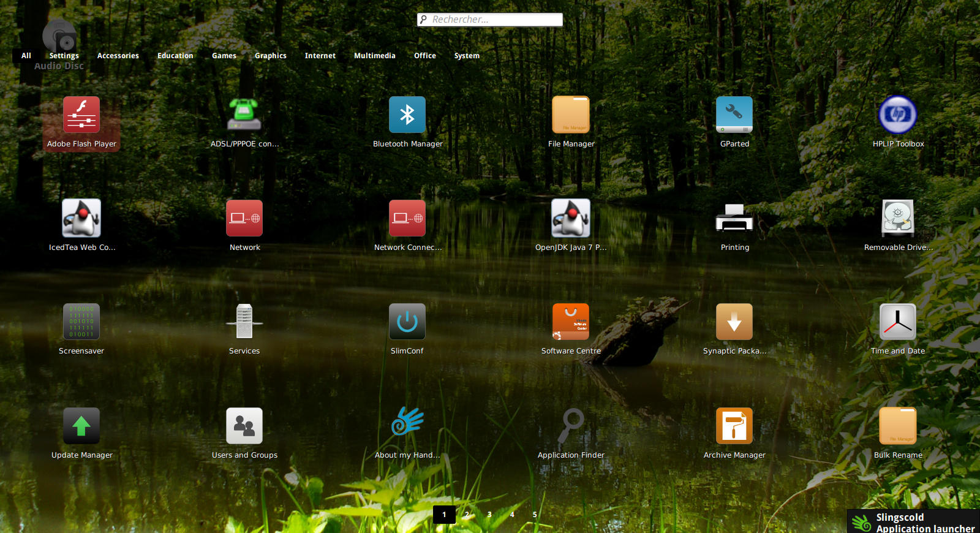Image resolution: width=980 pixels, height=533 pixels.
Task: Launch SlimConf
Action: (x=407, y=330)
